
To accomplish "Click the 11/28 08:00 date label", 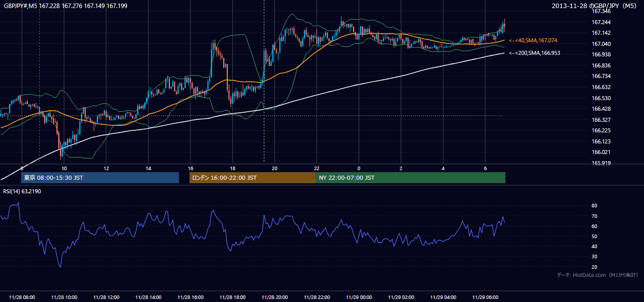I will coord(22,297).
